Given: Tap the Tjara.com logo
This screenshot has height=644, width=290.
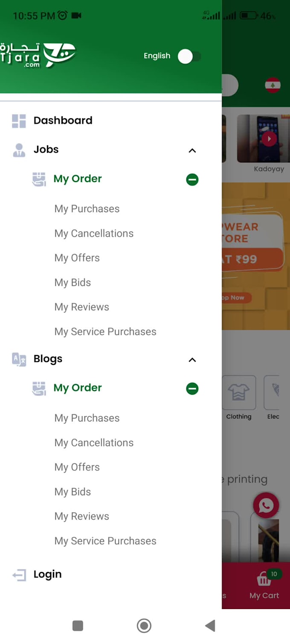Looking at the screenshot, I should coord(38,55).
